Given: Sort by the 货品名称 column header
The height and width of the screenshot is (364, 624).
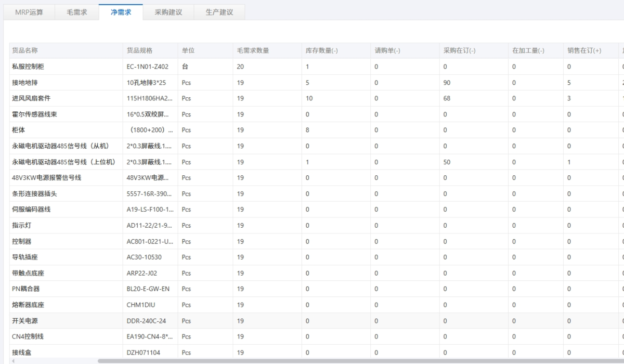Looking at the screenshot, I should click(x=25, y=50).
